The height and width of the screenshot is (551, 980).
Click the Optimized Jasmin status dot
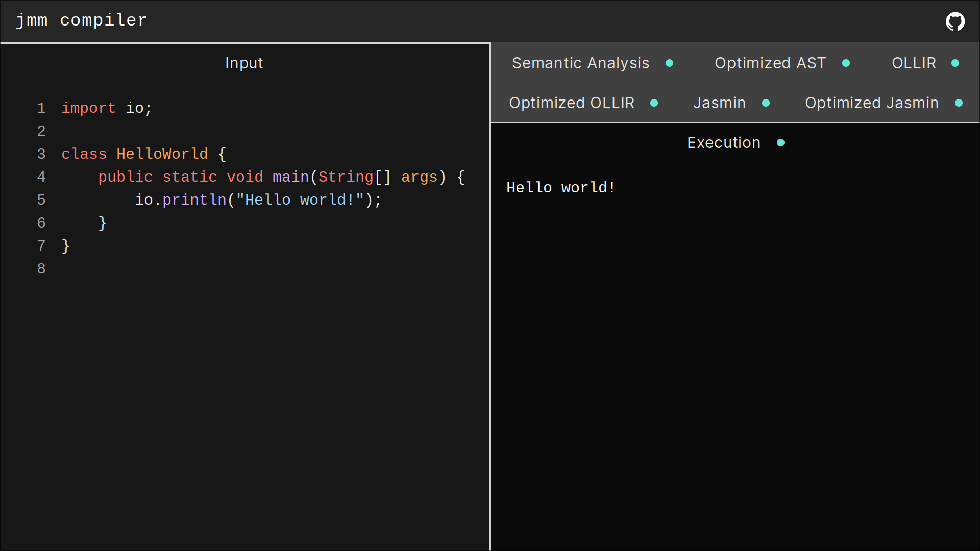click(959, 103)
